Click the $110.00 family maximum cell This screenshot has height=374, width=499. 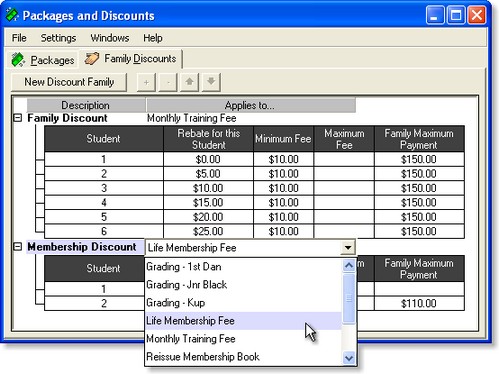pos(419,303)
